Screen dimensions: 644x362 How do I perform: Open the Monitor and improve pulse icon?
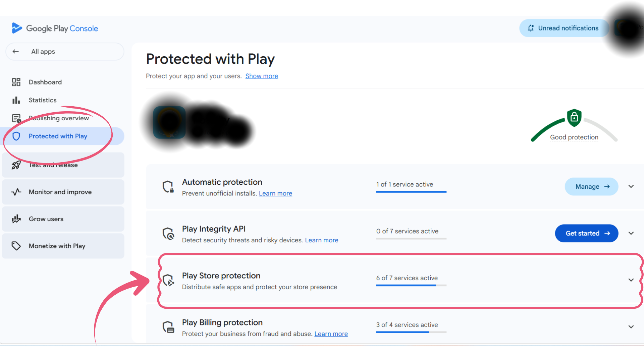coord(16,192)
